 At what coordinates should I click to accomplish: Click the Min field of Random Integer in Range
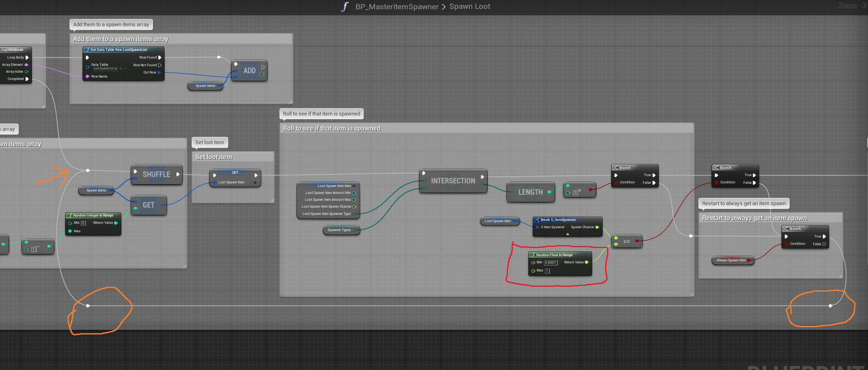coord(83,223)
